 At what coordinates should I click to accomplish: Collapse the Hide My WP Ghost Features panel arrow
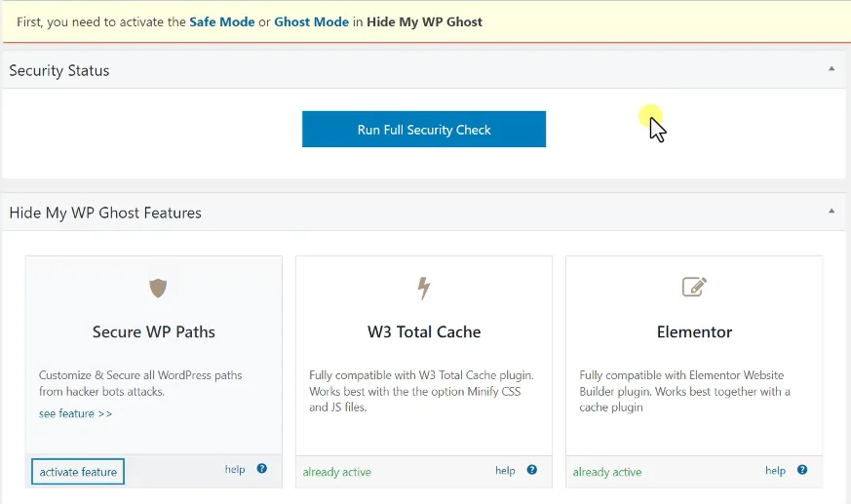831,212
